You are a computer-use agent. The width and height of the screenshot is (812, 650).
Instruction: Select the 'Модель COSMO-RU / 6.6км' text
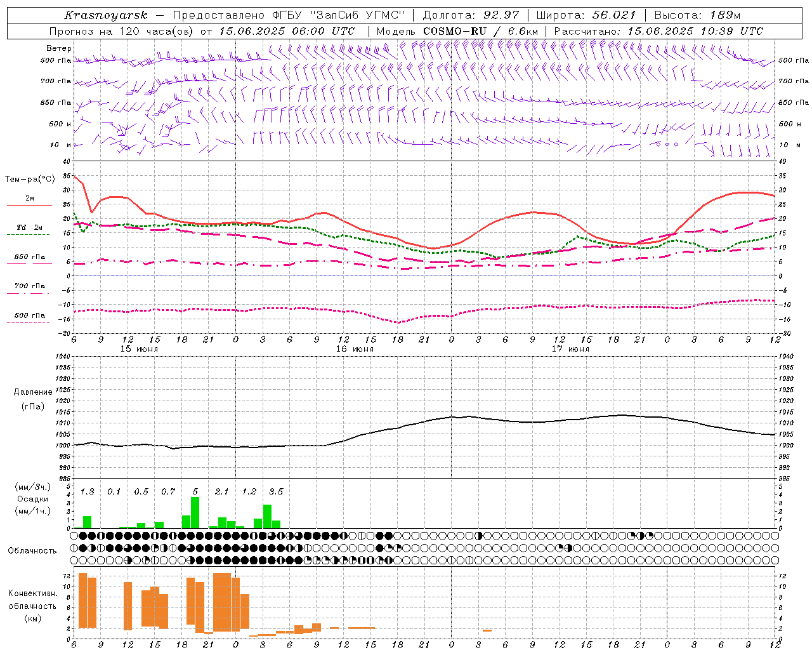click(457, 31)
